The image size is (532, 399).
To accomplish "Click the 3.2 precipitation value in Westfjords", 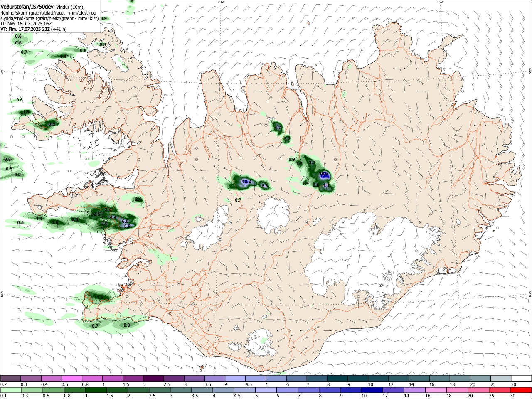I will click(x=52, y=124).
